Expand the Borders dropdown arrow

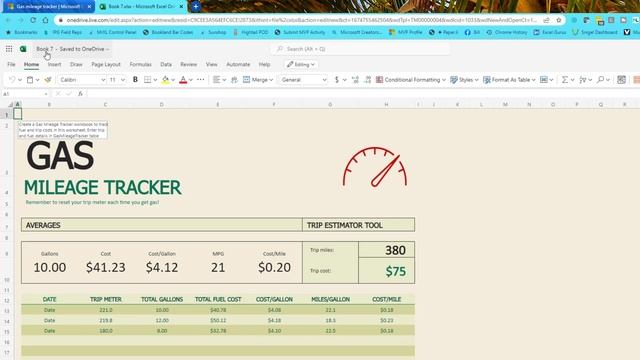(x=155, y=80)
